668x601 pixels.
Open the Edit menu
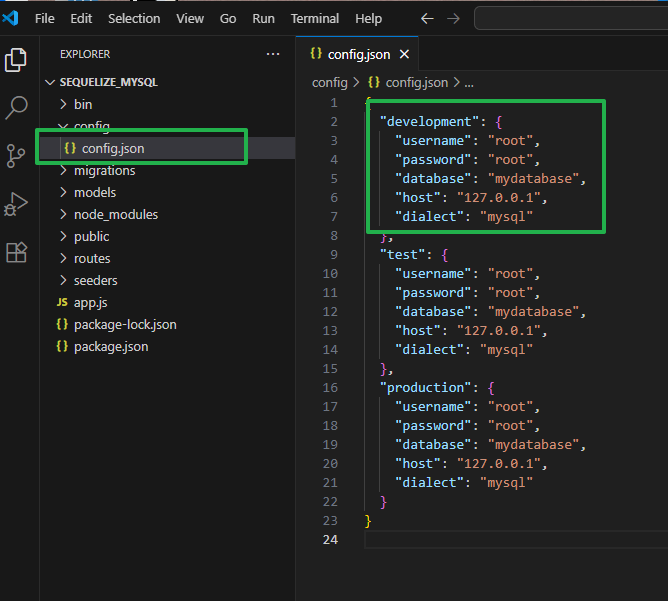pyautogui.click(x=81, y=19)
